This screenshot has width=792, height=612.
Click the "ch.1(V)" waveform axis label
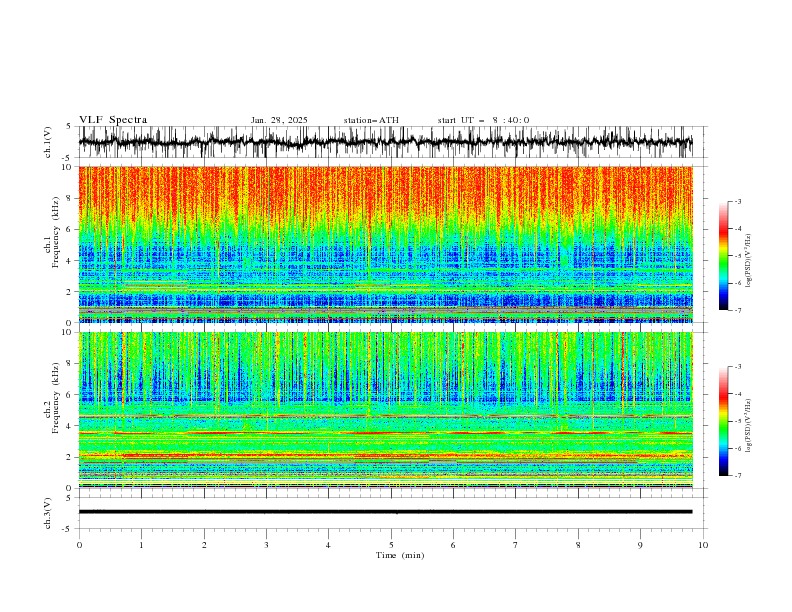pos(48,142)
